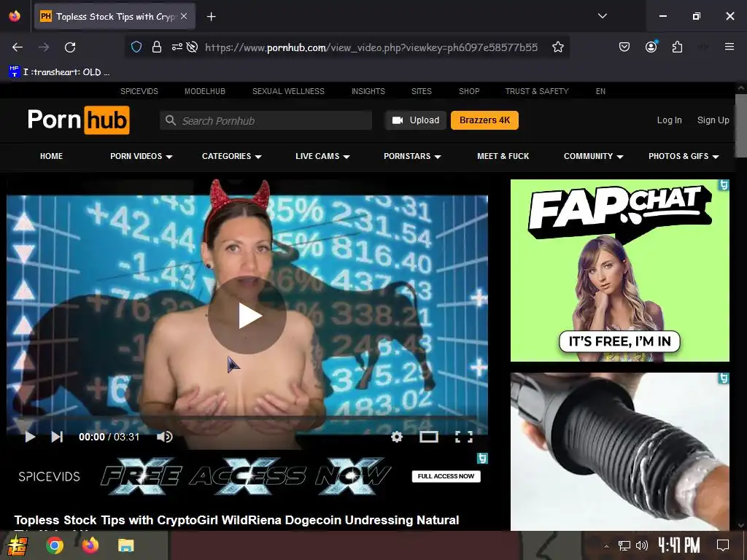Image resolution: width=747 pixels, height=560 pixels.
Task: Click the Upload button
Action: 415,120
